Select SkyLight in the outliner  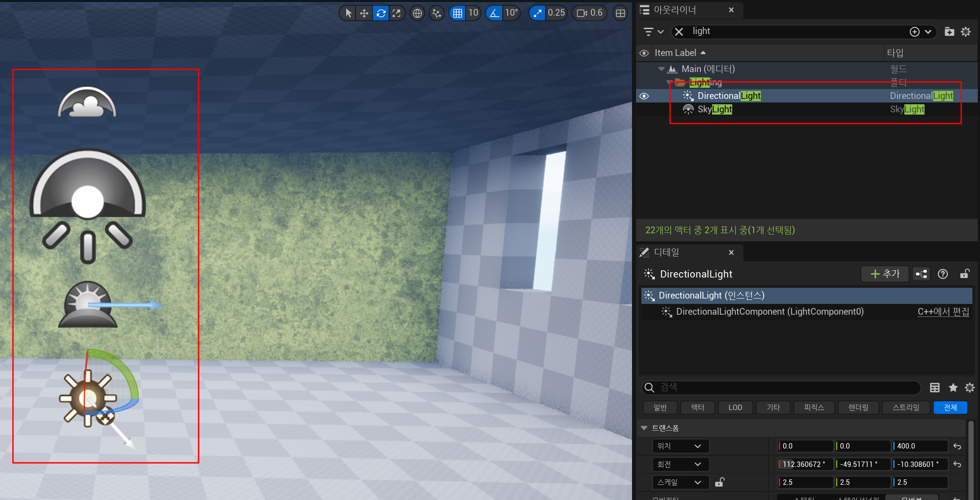pyautogui.click(x=714, y=109)
